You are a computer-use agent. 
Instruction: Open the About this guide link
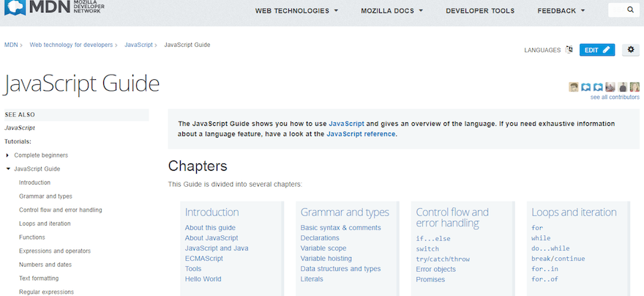pyautogui.click(x=210, y=228)
